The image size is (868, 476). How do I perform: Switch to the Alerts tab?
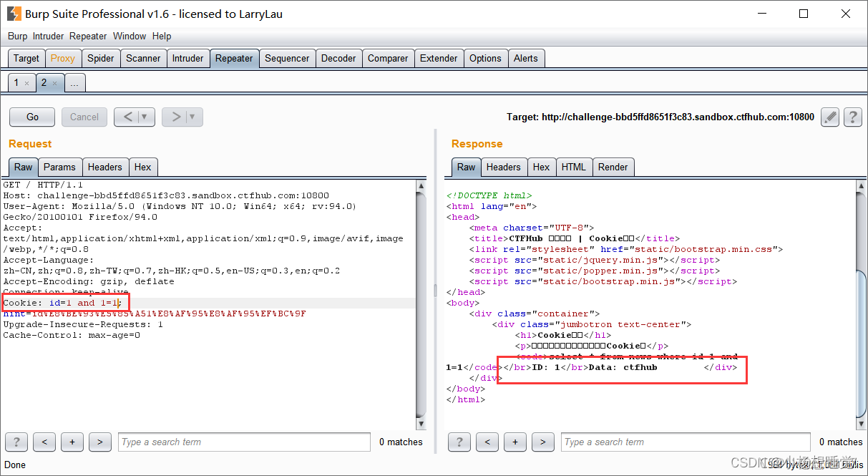(526, 58)
